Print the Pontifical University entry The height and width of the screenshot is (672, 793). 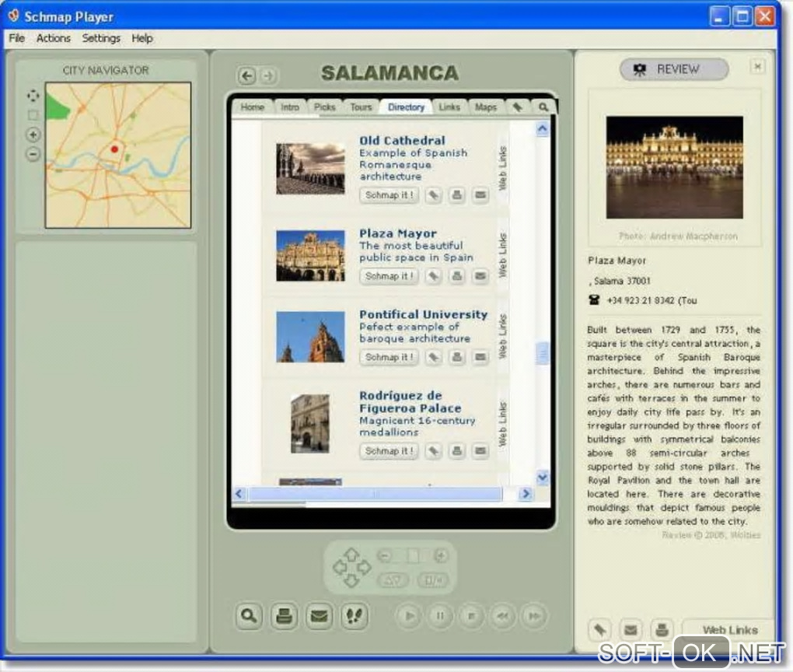[457, 357]
